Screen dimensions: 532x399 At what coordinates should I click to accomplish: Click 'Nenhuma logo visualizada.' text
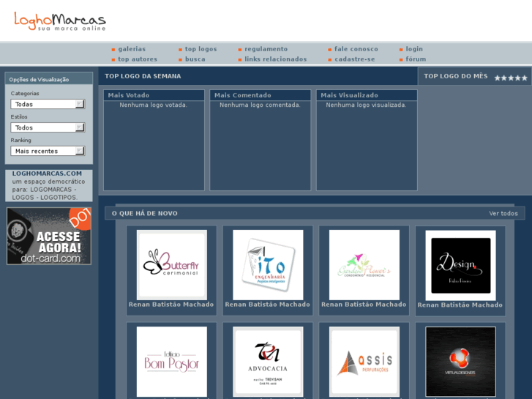click(366, 105)
